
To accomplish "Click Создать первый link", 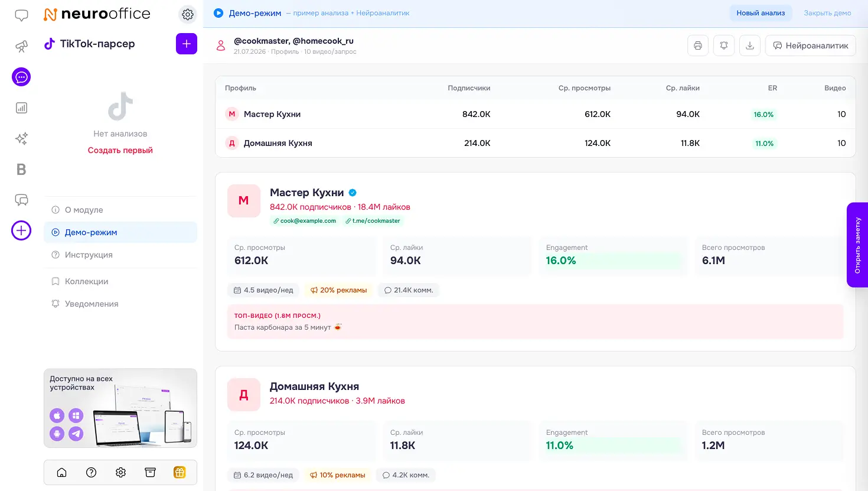I will click(x=120, y=150).
